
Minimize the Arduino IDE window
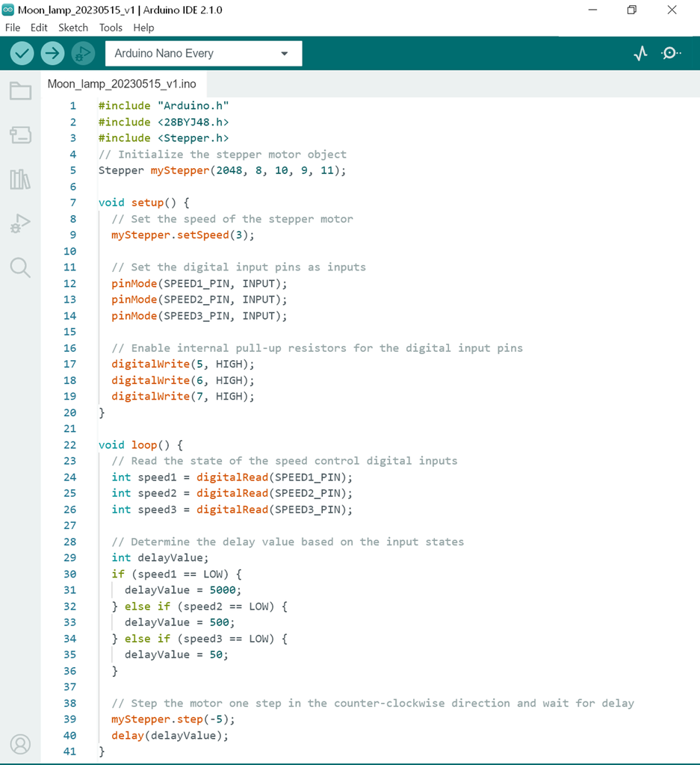pyautogui.click(x=592, y=10)
